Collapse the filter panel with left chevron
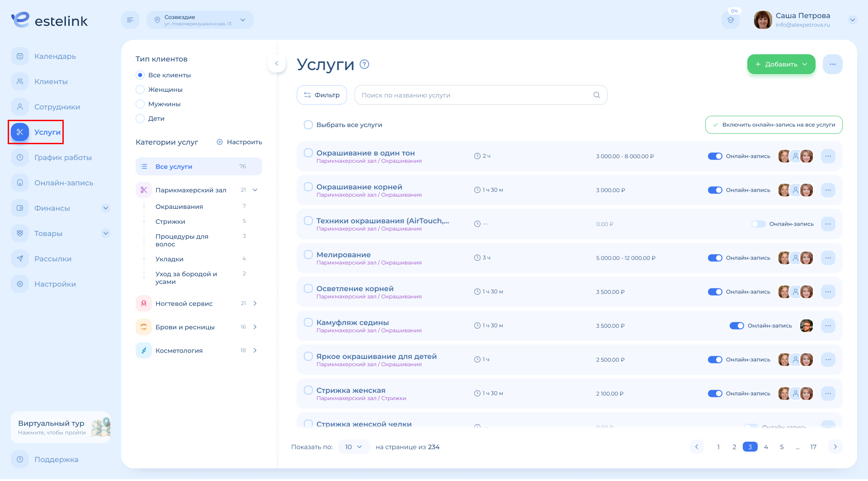This screenshot has height=481, width=868. coord(277,63)
